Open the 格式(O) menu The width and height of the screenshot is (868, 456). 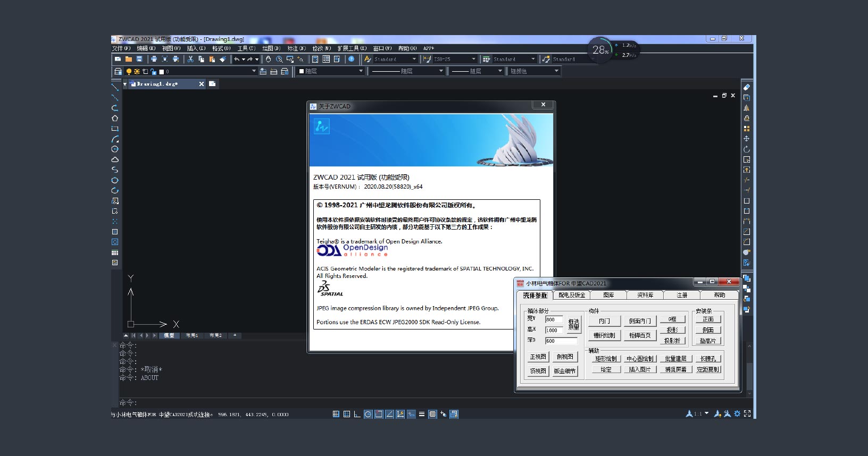(x=221, y=48)
